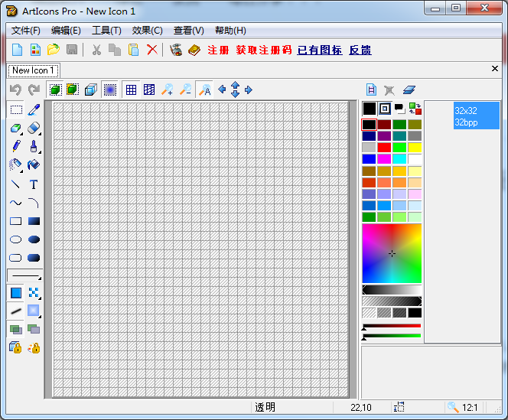Select the Color Picker eyedropper tool
The image size is (508, 420).
pyautogui.click(x=34, y=110)
